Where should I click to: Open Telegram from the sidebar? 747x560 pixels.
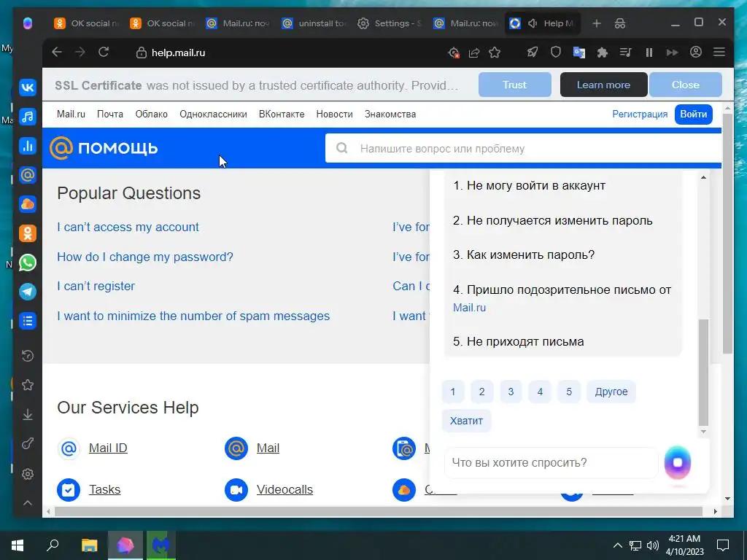click(28, 292)
